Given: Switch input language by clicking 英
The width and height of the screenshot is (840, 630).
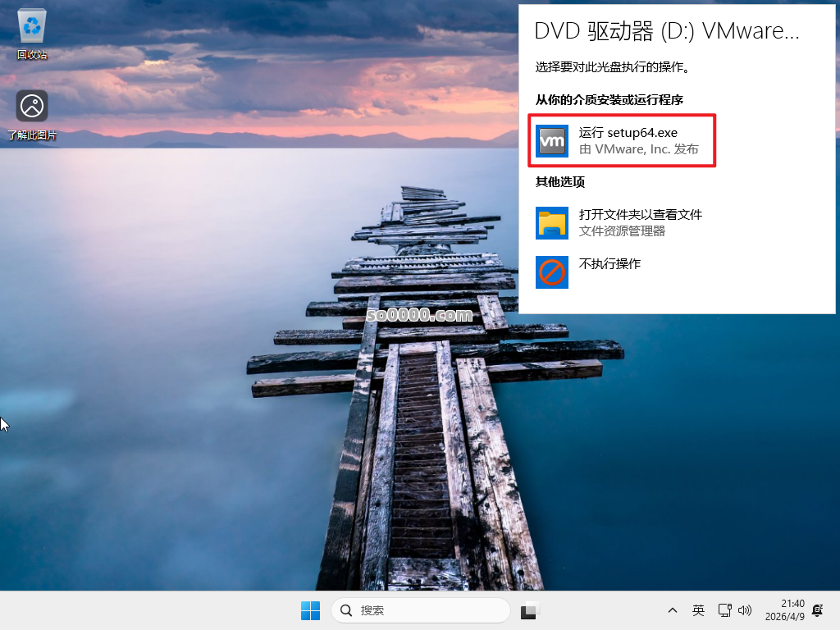Looking at the screenshot, I should pyautogui.click(x=698, y=610).
